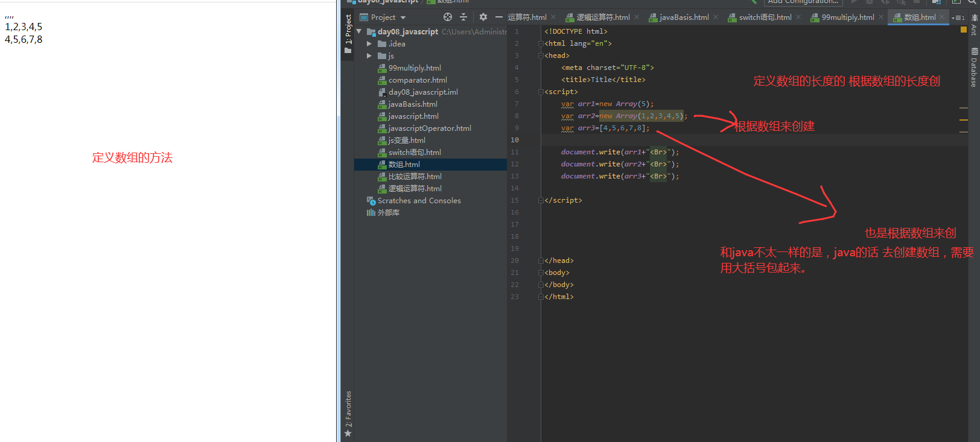The image size is (980, 442).
Task: Select 比较运算符.html in the project tree
Action: pos(415,177)
